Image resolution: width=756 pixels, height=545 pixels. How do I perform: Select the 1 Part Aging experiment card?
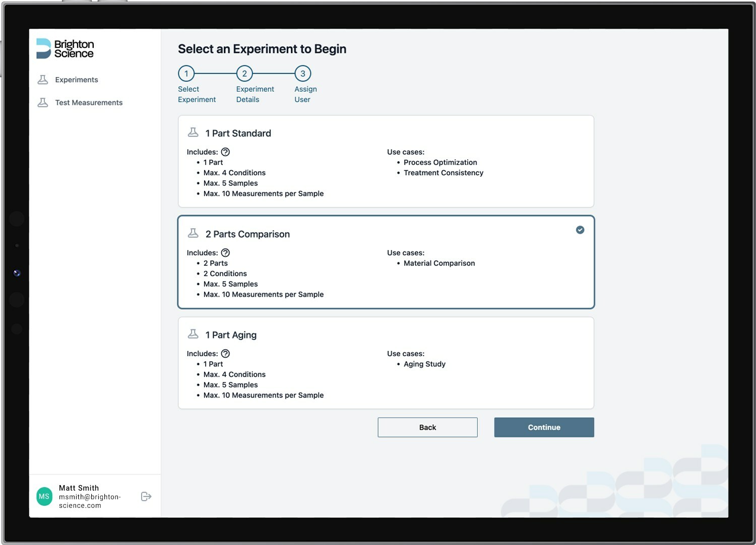point(386,363)
